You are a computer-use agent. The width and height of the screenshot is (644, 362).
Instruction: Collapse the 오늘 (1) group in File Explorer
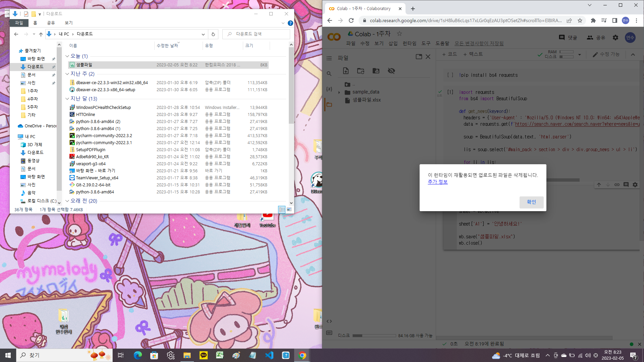click(x=67, y=56)
